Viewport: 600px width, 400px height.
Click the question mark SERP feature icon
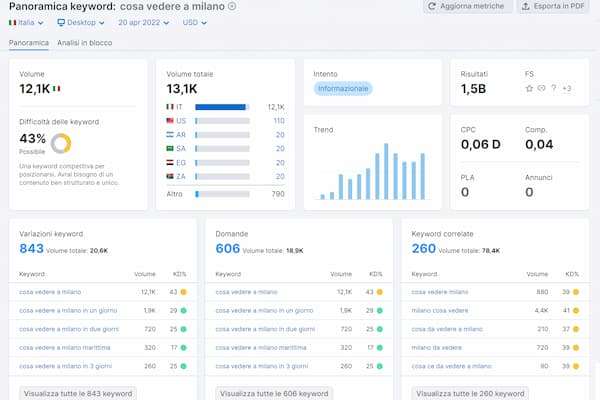tap(553, 89)
